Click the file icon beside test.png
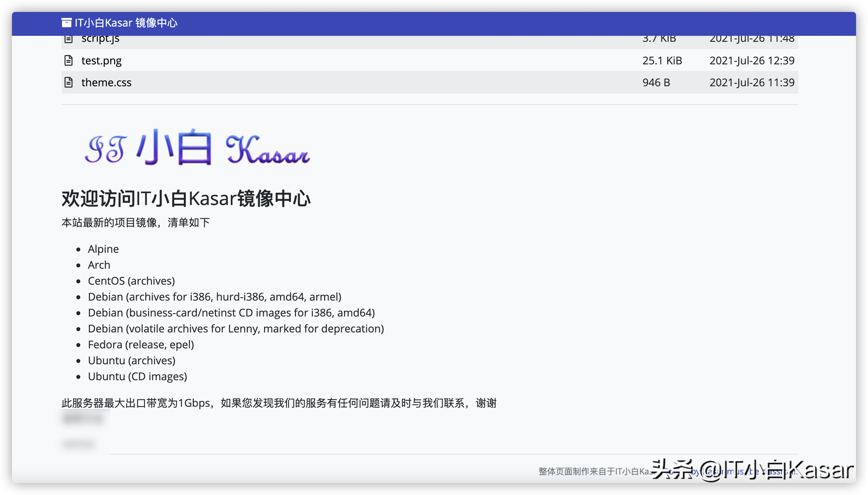Viewport: 868px width, 495px height. point(68,60)
